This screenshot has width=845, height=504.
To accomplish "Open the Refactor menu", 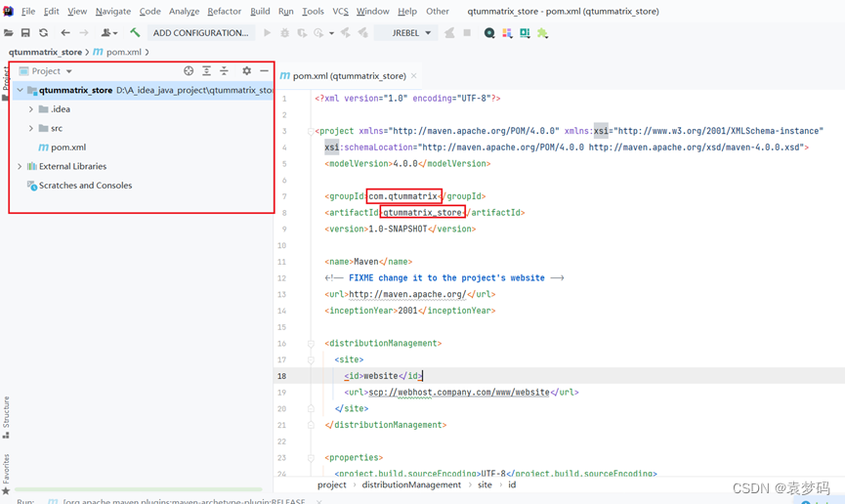I will coord(224,12).
